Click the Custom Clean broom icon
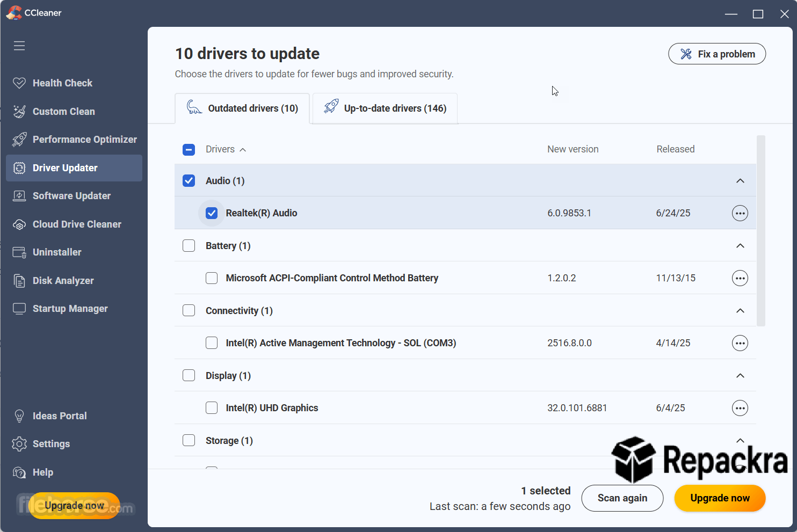This screenshot has height=532, width=797. click(x=19, y=111)
